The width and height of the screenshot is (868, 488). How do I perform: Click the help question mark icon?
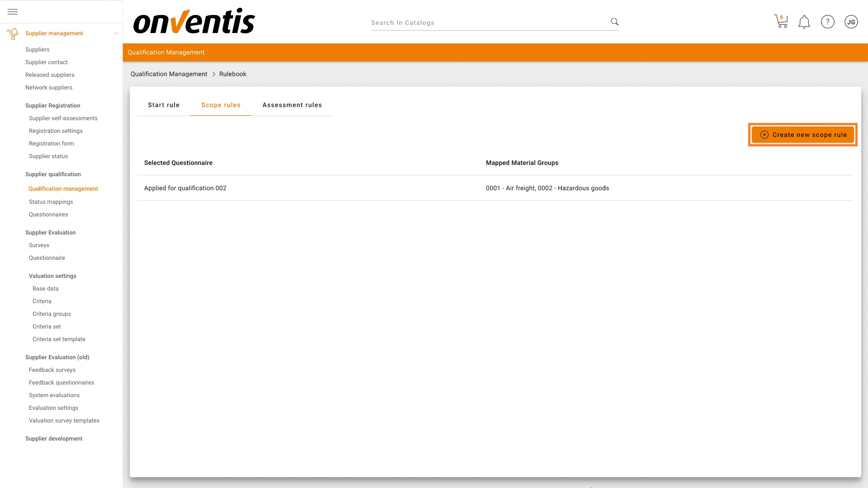pos(827,22)
